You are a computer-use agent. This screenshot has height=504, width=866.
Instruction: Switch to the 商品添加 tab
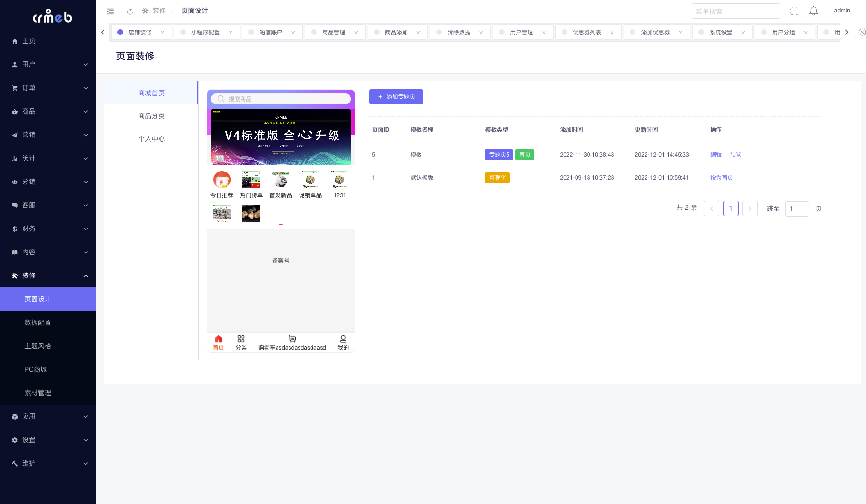pyautogui.click(x=397, y=32)
